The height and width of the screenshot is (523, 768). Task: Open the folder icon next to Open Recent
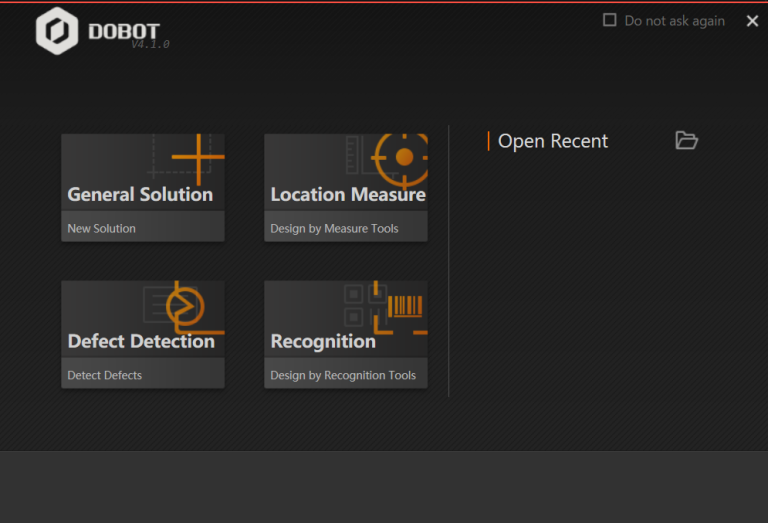(x=686, y=141)
